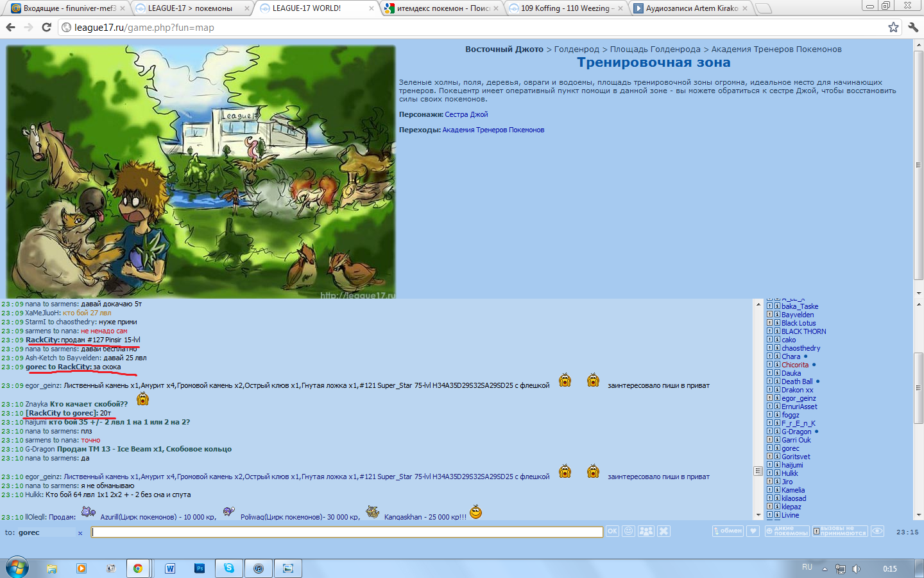Screen dimensions: 924x578
Task: Click the volume icon in system tray
Action: pos(856,569)
